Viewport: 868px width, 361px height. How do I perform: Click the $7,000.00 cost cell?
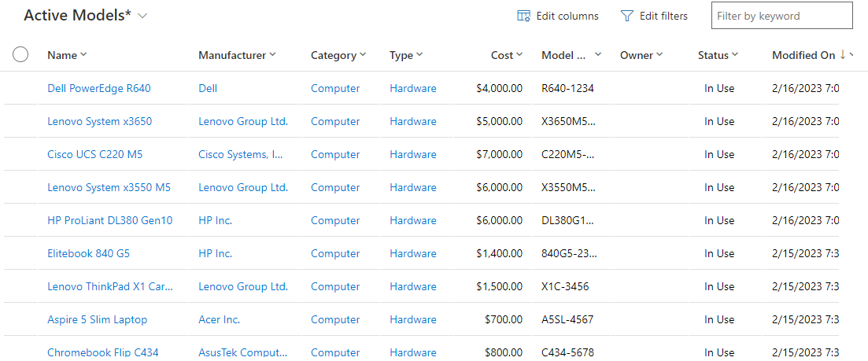[x=500, y=154]
